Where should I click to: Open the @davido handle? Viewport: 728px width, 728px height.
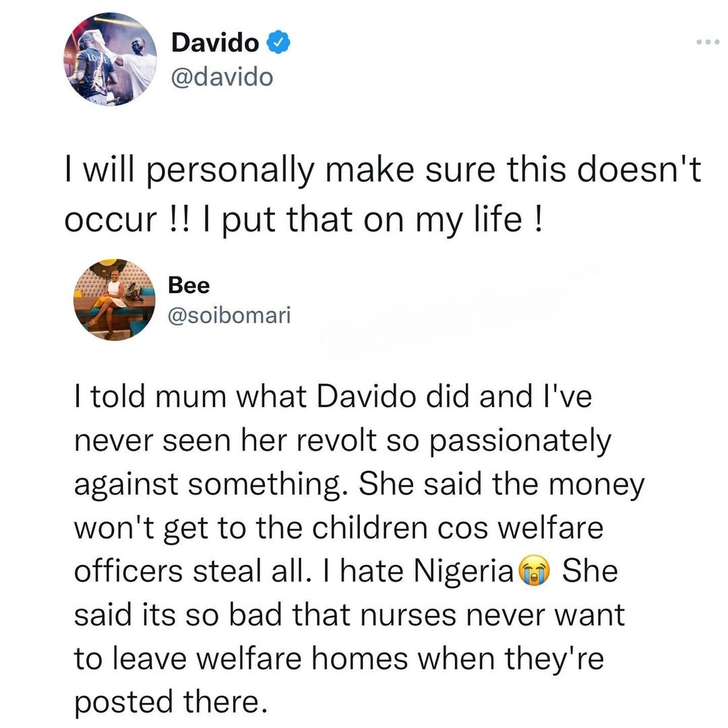tap(222, 78)
